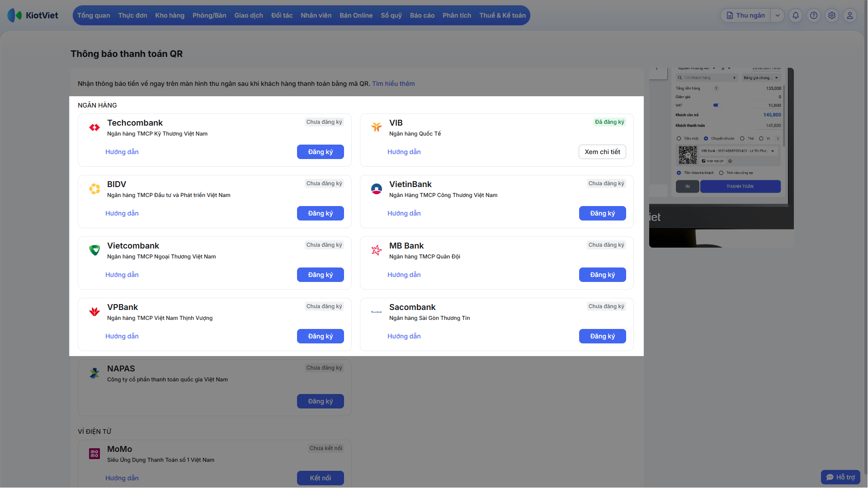Click the VietinBank logo icon
The height and width of the screenshot is (488, 868).
(377, 189)
